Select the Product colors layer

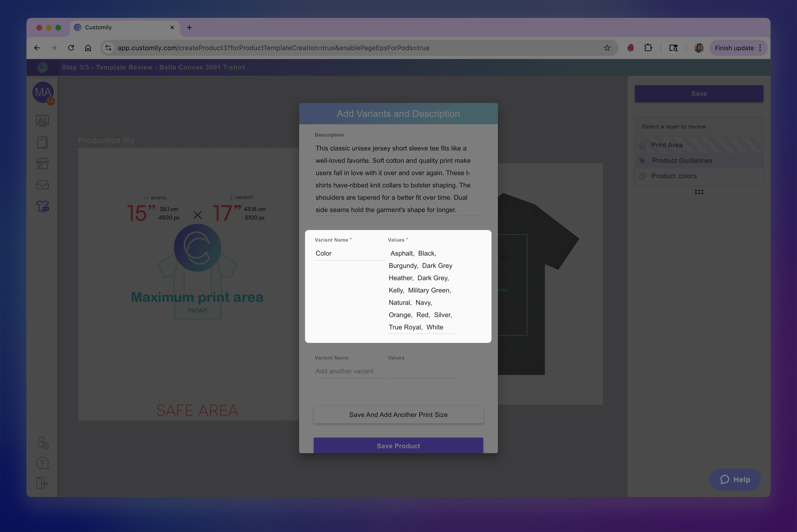click(699, 176)
